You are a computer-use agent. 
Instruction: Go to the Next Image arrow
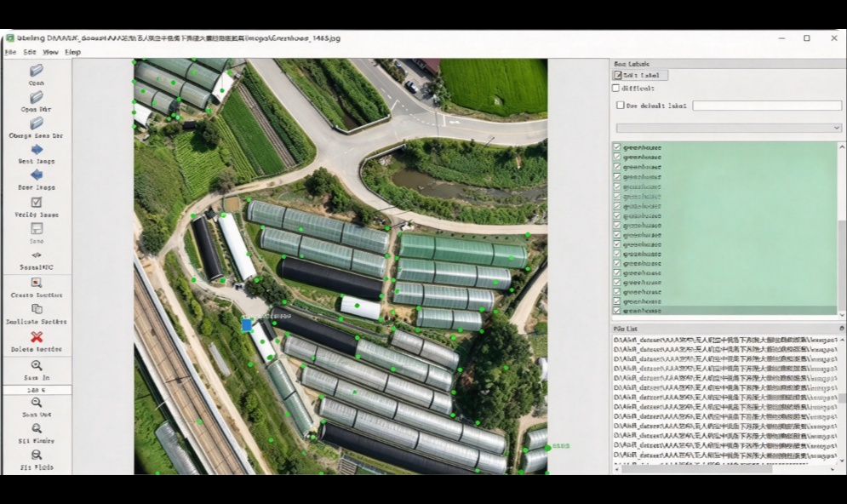[x=37, y=149]
